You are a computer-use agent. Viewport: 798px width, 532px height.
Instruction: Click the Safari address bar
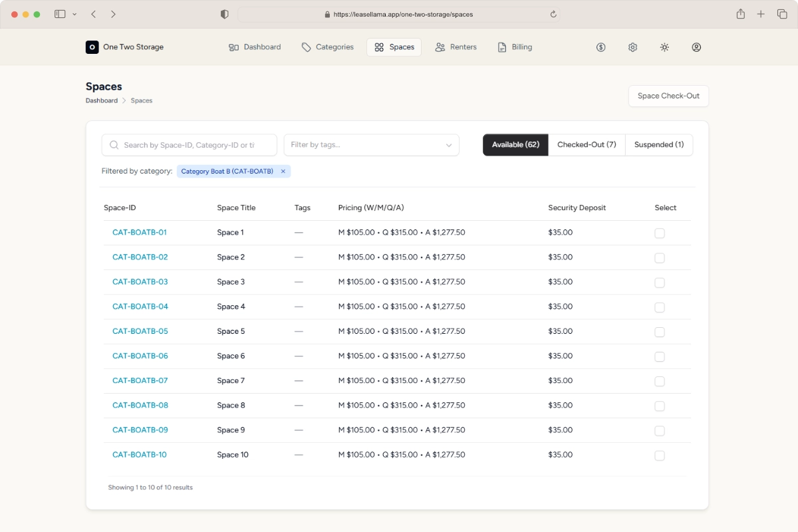tap(398, 14)
